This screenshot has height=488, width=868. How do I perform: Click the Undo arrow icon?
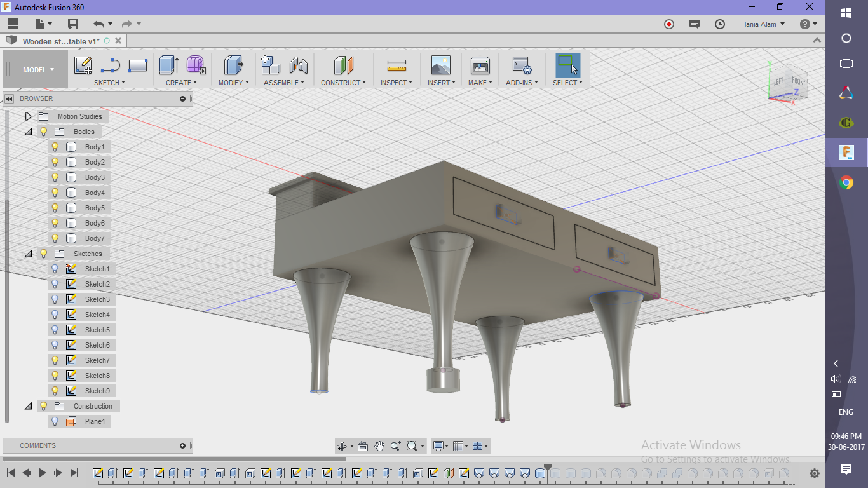98,24
